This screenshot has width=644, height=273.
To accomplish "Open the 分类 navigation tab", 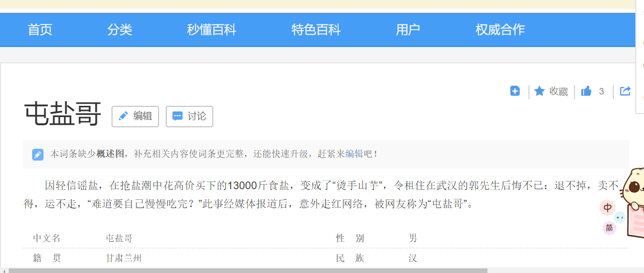I will tap(120, 30).
